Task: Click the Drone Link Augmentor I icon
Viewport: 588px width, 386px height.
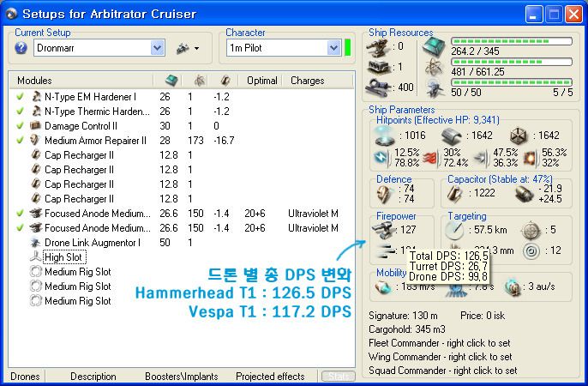Action: pos(36,243)
